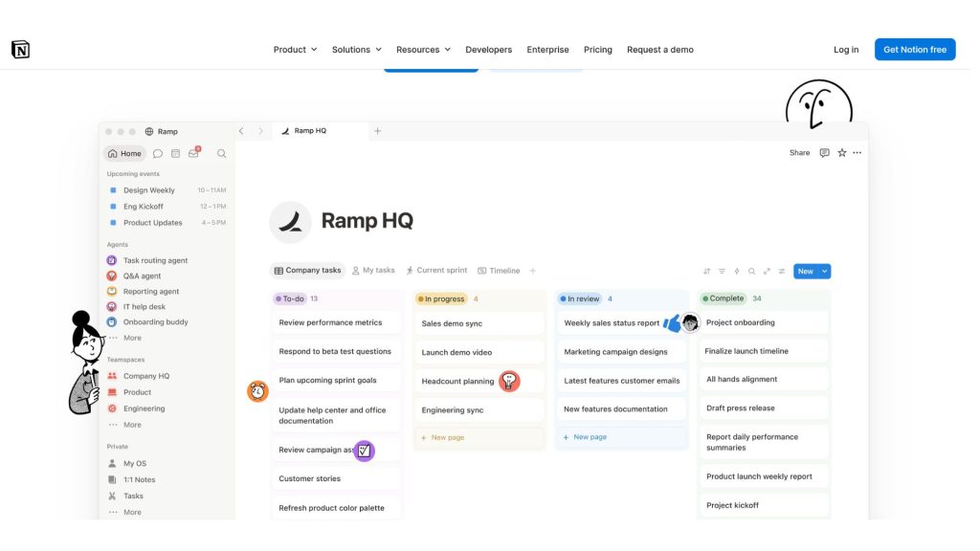This screenshot has width=980, height=551.
Task: Expand More under Agents
Action: (x=132, y=338)
